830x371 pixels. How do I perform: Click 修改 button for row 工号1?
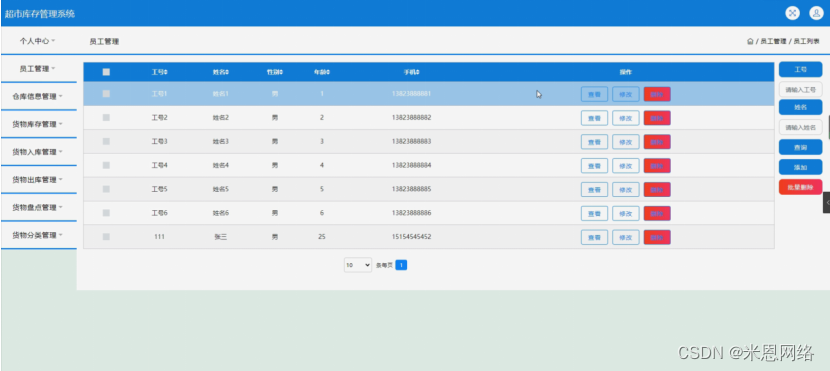click(626, 94)
